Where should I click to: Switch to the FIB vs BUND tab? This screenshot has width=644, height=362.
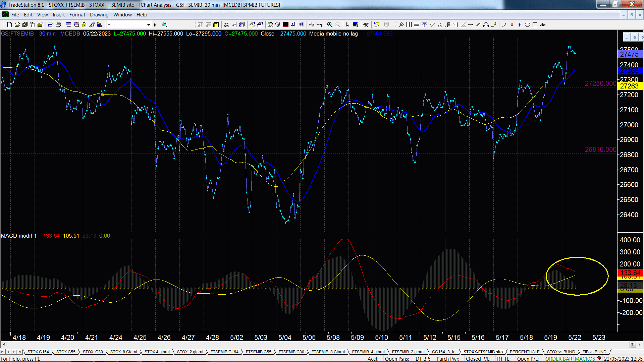594,352
